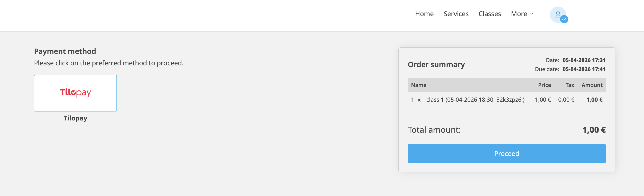Open the user profile avatar icon
Viewport: 644px width, 196px height.
[557, 14]
